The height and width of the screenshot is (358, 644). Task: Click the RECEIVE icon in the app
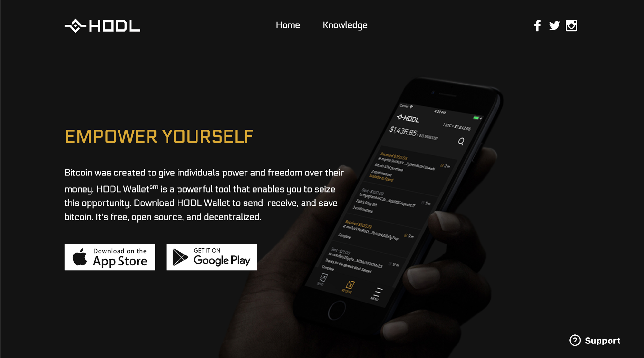coord(352,287)
